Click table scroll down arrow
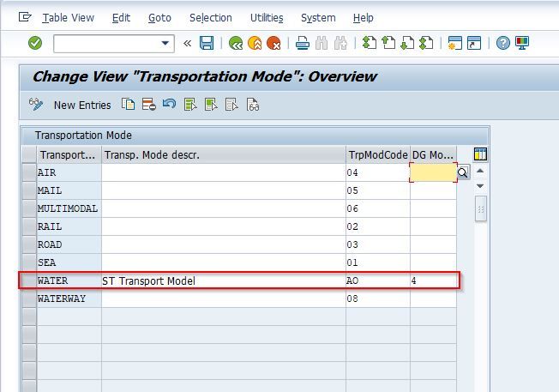 [x=480, y=186]
